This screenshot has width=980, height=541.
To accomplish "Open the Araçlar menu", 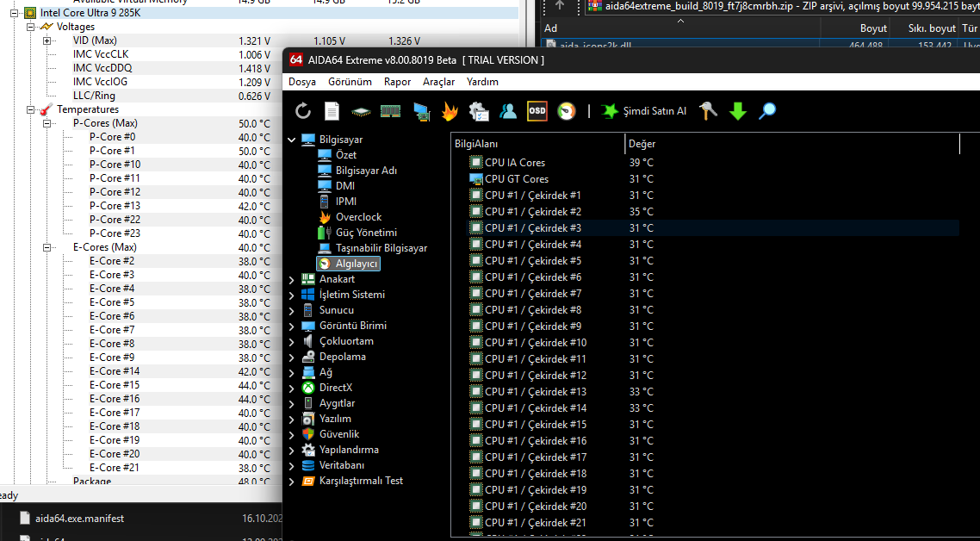I will point(438,82).
